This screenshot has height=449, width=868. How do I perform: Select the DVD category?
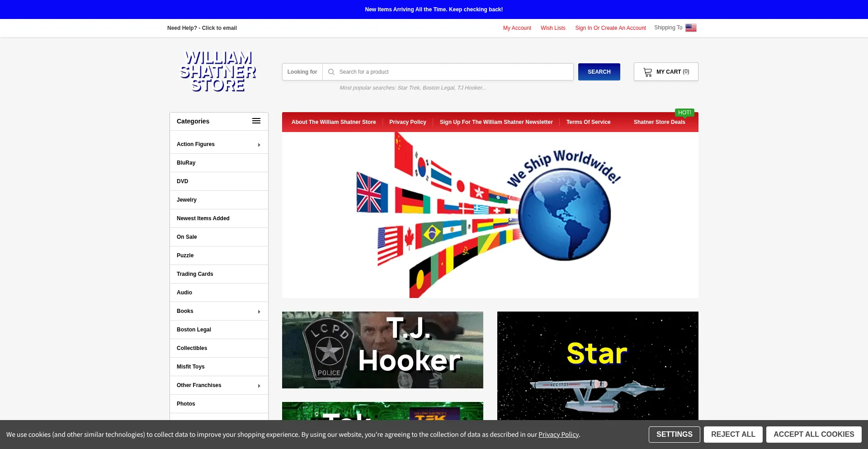click(x=219, y=181)
